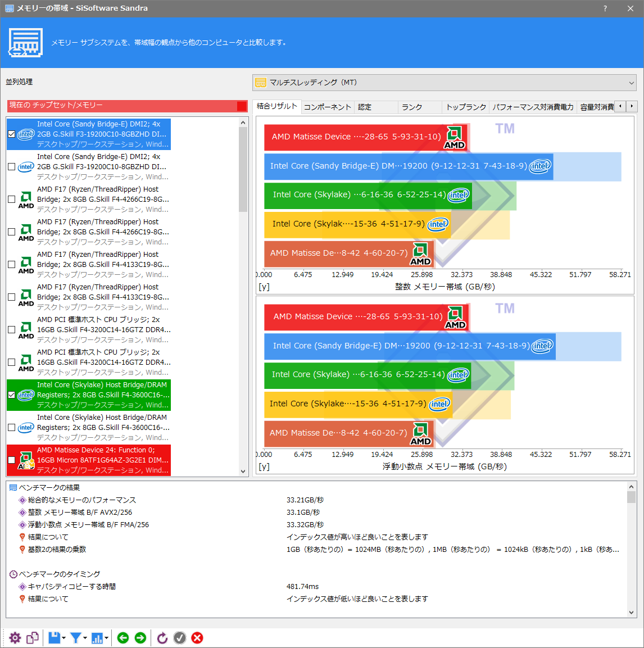
Task: Open the filter icon dropdown arrow
Action: pyautogui.click(x=85, y=638)
